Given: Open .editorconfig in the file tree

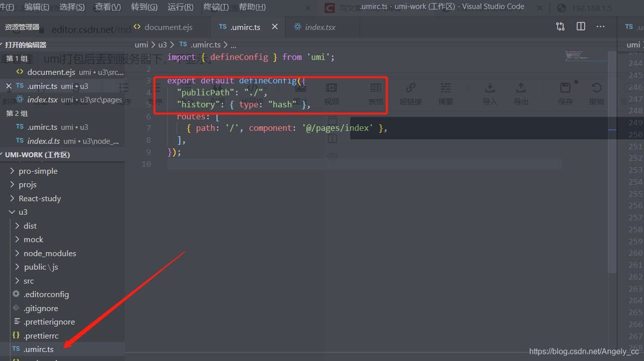Looking at the screenshot, I should [x=46, y=294].
